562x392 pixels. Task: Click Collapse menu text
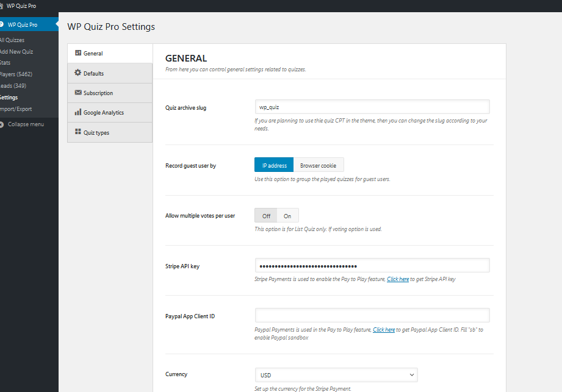(26, 124)
